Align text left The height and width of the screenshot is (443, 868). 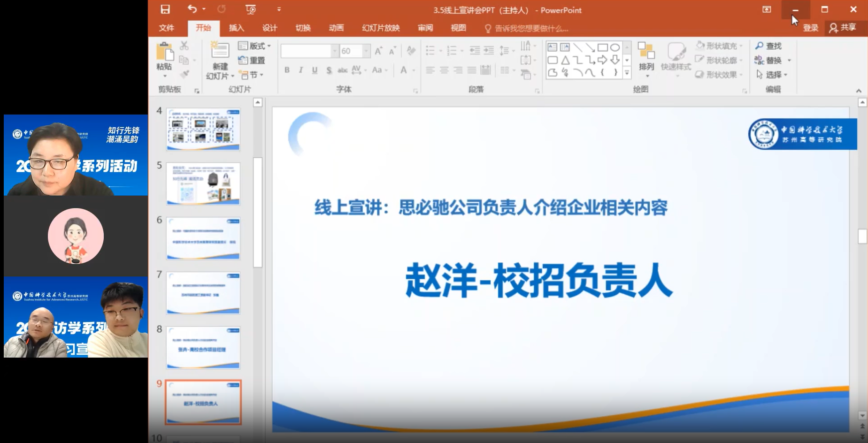(x=430, y=70)
